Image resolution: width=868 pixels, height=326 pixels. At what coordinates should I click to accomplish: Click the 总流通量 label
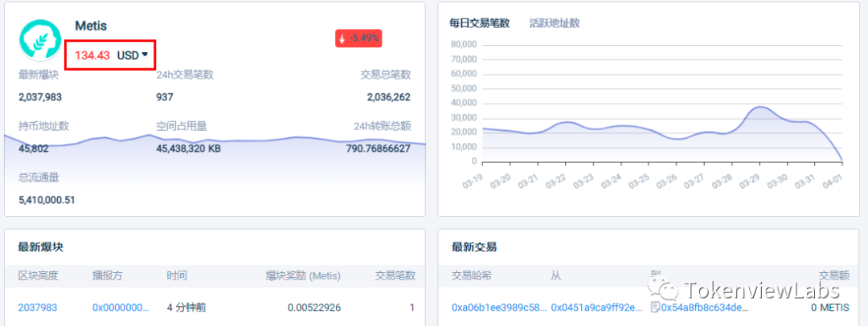[39, 177]
